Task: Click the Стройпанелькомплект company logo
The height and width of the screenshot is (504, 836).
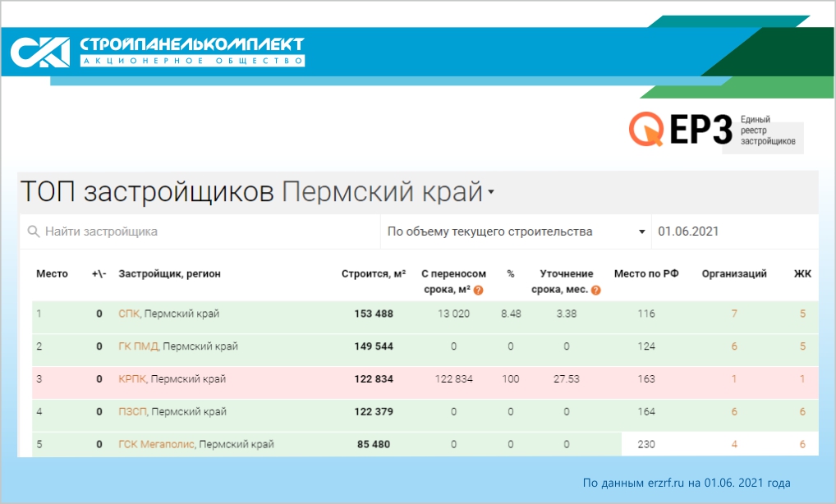Action: (x=156, y=51)
